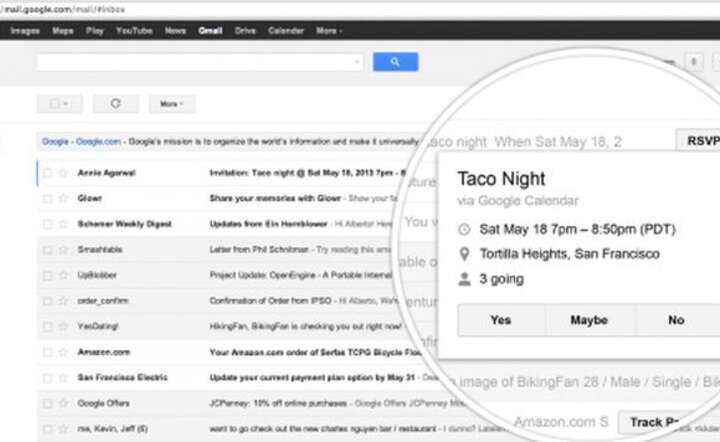The height and width of the screenshot is (442, 720).
Task: Tick the checkbox for San Francisco Electric
Action: click(47, 378)
